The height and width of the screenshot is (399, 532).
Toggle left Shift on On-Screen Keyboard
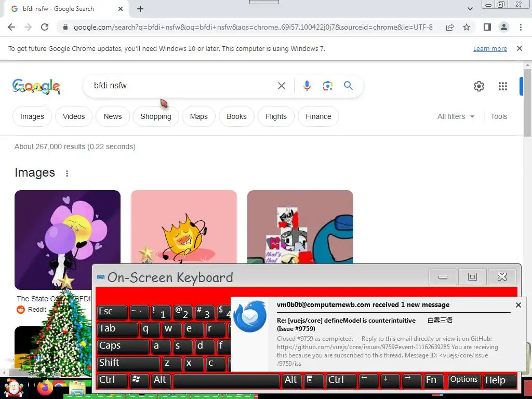(x=128, y=363)
